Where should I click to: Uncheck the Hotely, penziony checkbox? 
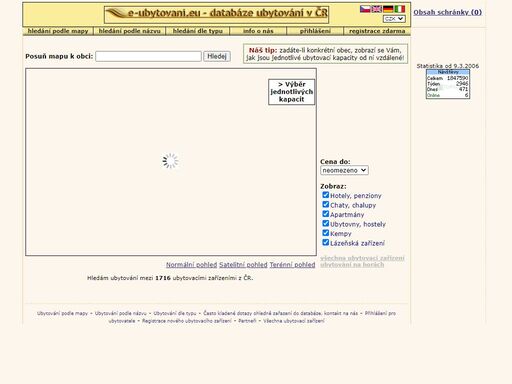[x=325, y=195]
